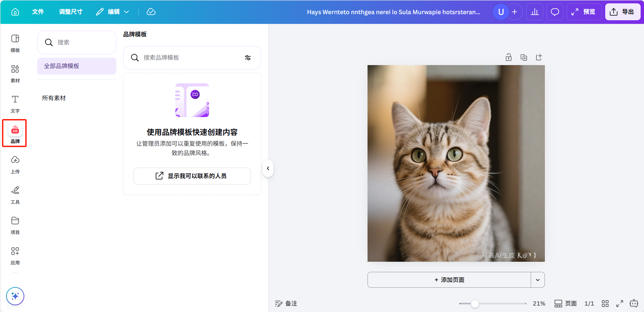Open the Elements (素材) sidebar panel
The image size is (644, 312).
pyautogui.click(x=15, y=74)
